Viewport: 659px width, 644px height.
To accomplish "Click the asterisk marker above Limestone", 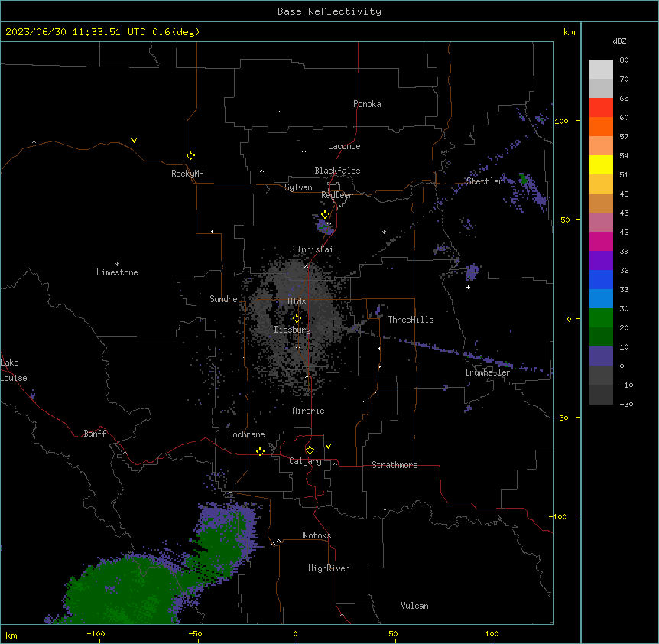I will (117, 265).
